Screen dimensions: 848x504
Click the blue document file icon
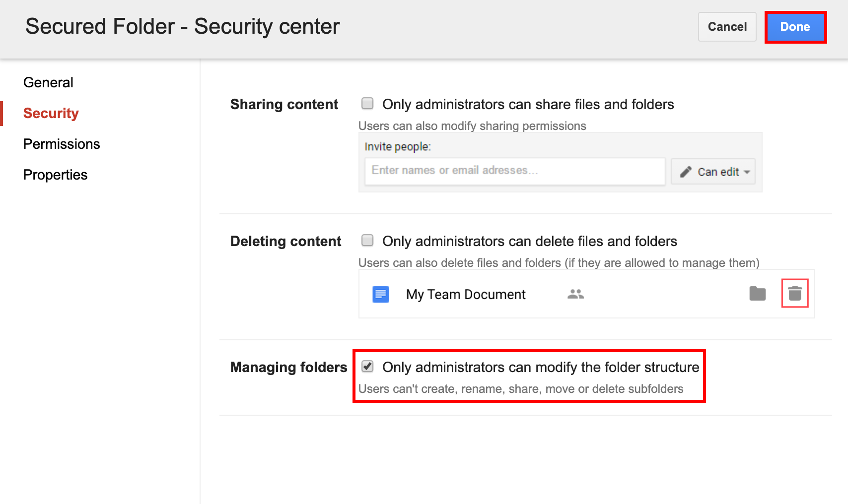click(381, 294)
